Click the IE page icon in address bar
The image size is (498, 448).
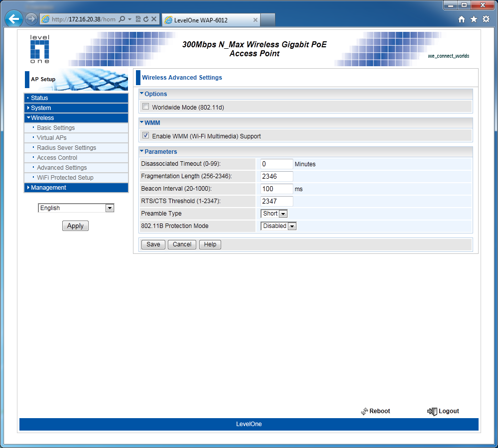click(46, 19)
